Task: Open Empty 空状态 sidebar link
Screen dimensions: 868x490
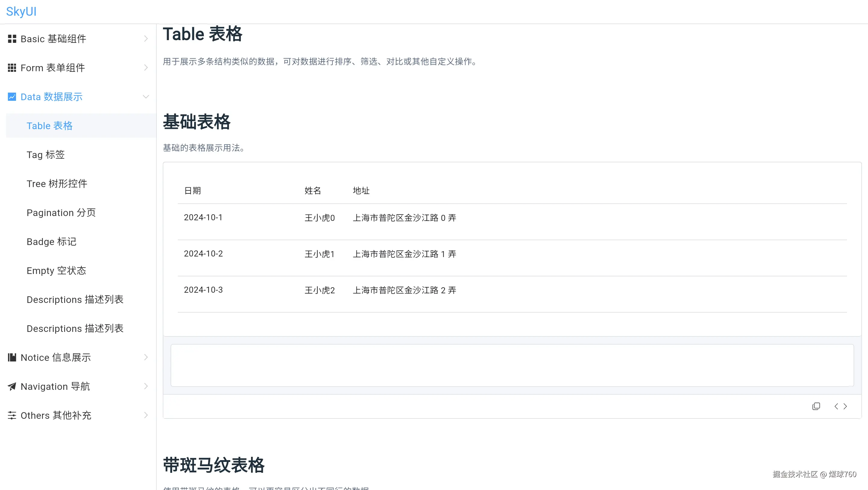Action: [x=56, y=271]
